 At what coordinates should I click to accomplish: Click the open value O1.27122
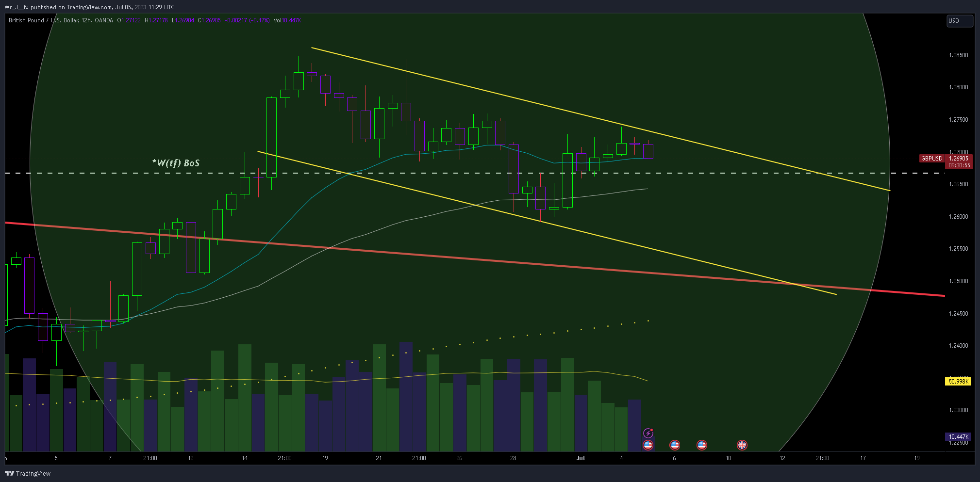129,20
